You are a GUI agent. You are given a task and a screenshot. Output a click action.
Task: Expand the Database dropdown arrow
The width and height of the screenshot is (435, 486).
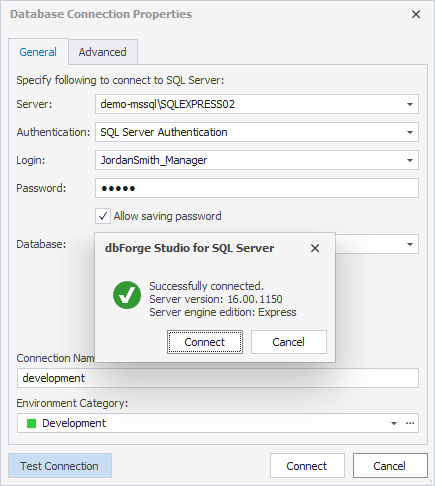(410, 244)
